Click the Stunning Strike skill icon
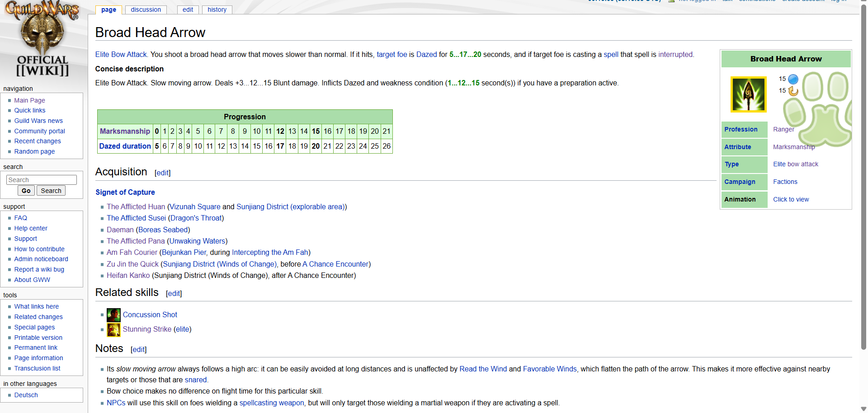Image resolution: width=868 pixels, height=413 pixels. click(x=113, y=329)
